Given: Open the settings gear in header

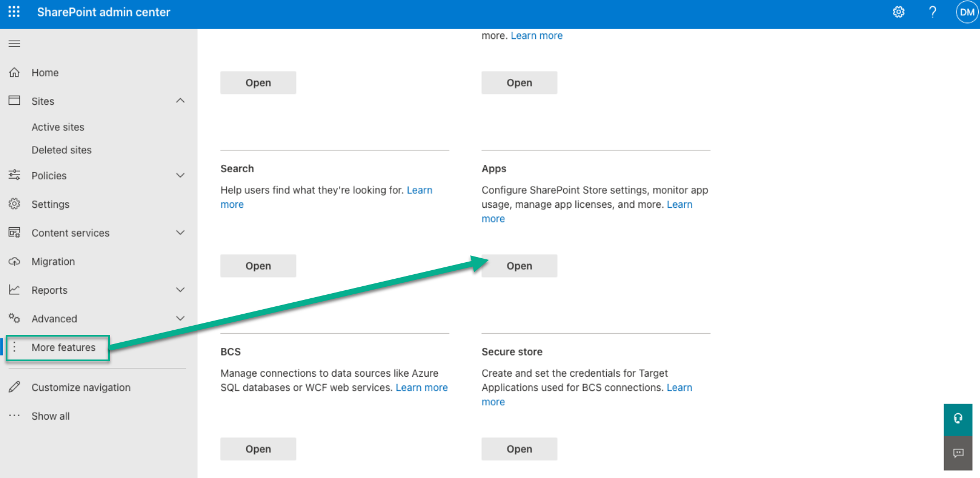Looking at the screenshot, I should coord(899,12).
